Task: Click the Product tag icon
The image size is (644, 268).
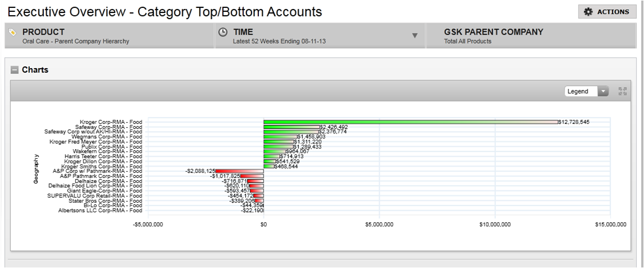Action: [x=12, y=32]
